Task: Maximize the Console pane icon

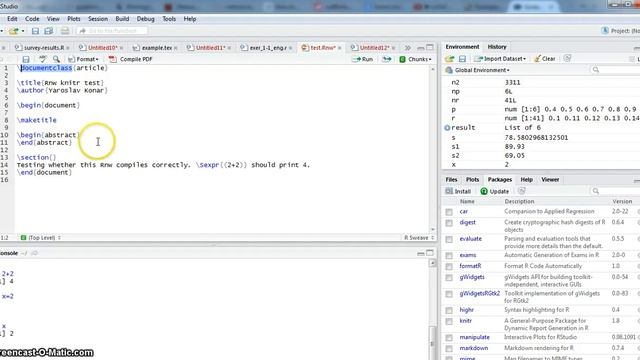Action: [x=430, y=253]
